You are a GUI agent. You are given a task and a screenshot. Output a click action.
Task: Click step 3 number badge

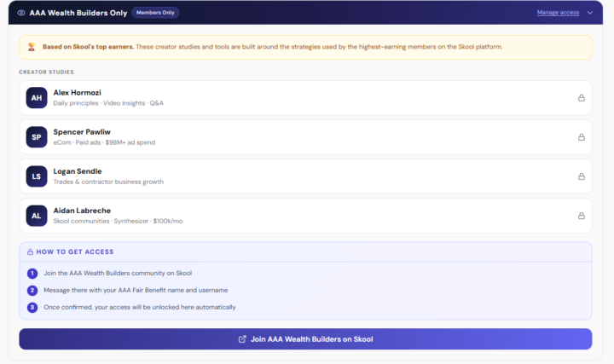point(32,307)
